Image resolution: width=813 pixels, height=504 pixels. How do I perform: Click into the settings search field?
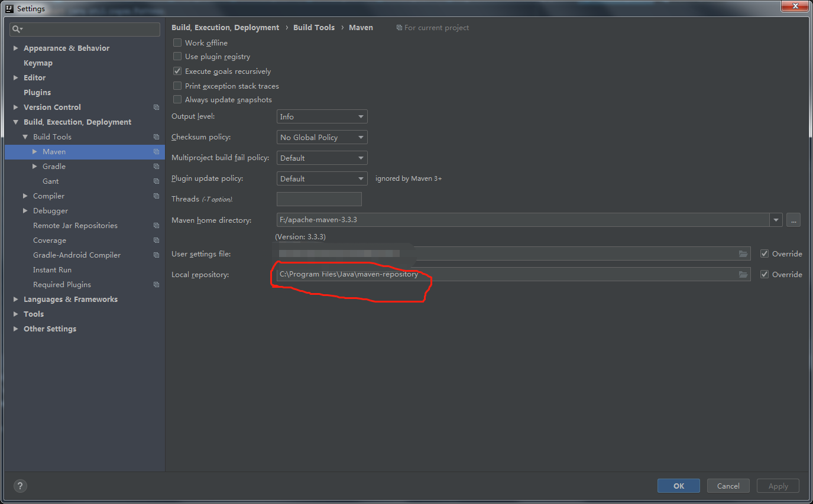click(x=85, y=29)
